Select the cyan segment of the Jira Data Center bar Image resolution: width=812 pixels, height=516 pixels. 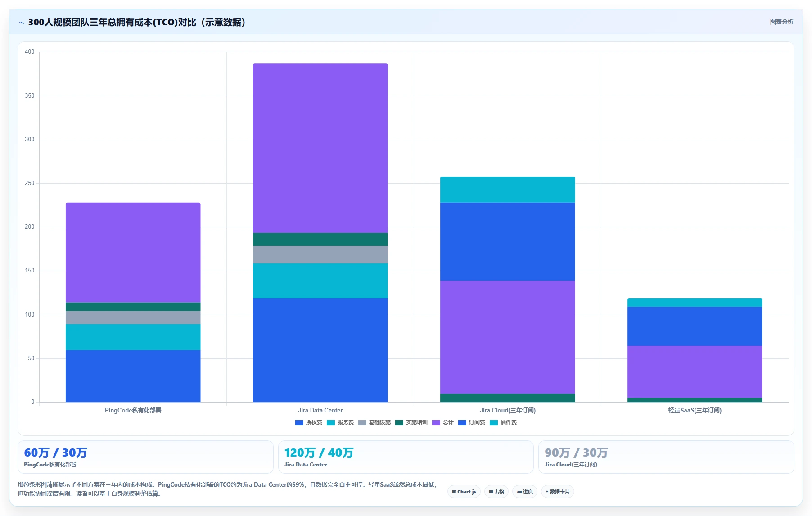320,281
